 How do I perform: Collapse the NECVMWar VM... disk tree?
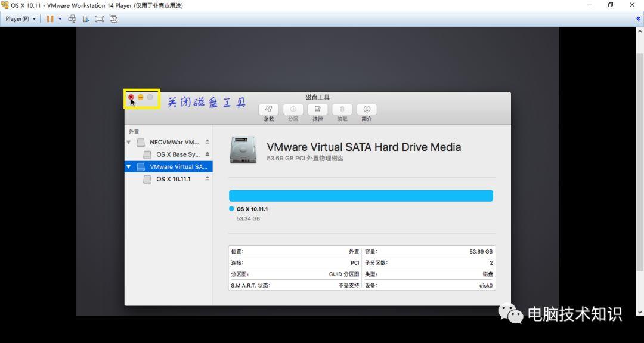point(129,143)
